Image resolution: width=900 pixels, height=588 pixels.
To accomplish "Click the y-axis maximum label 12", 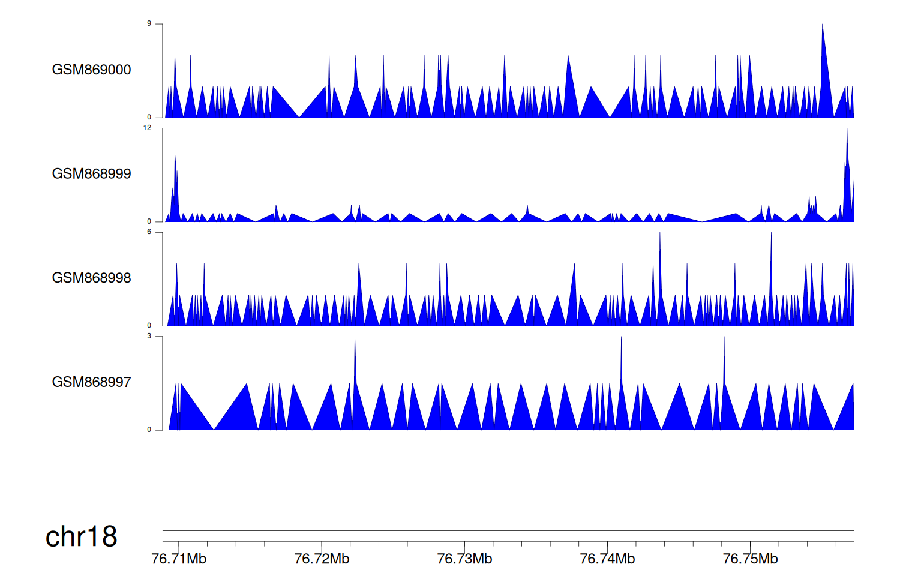I will point(147,128).
